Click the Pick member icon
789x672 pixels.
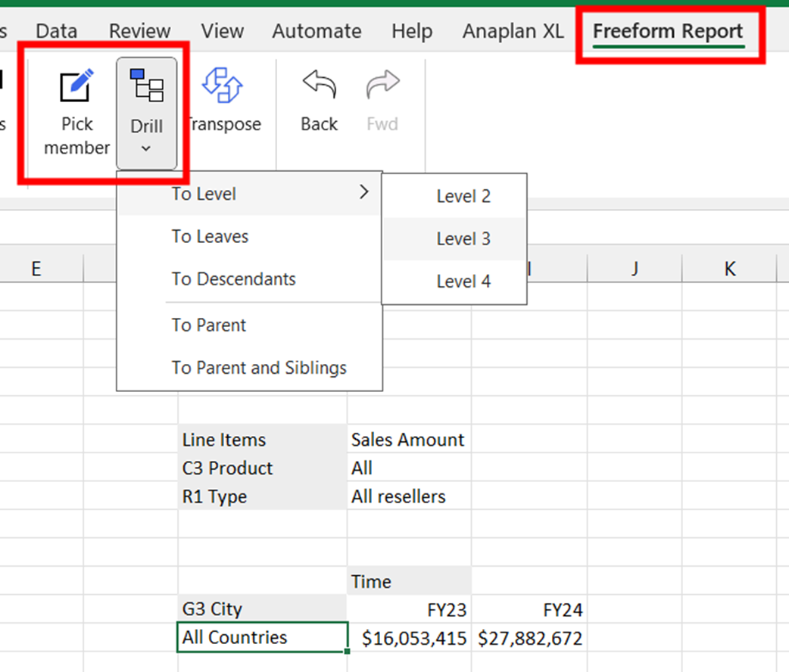coord(77,88)
